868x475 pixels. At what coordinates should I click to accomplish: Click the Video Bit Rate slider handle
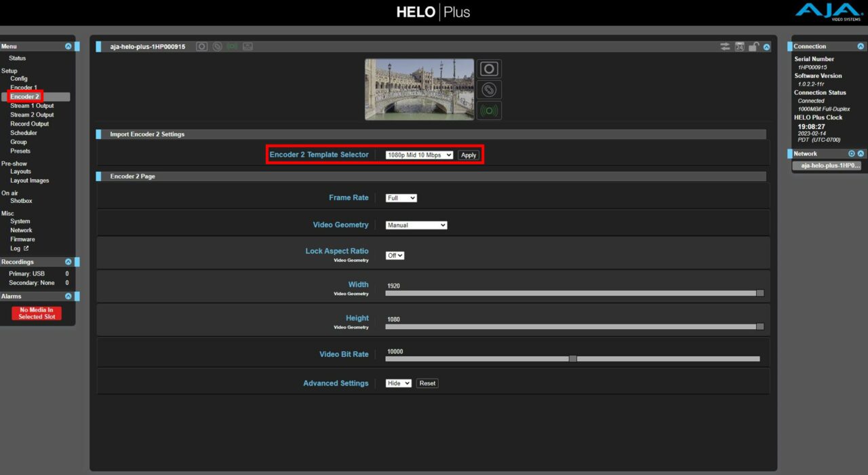[x=573, y=359]
